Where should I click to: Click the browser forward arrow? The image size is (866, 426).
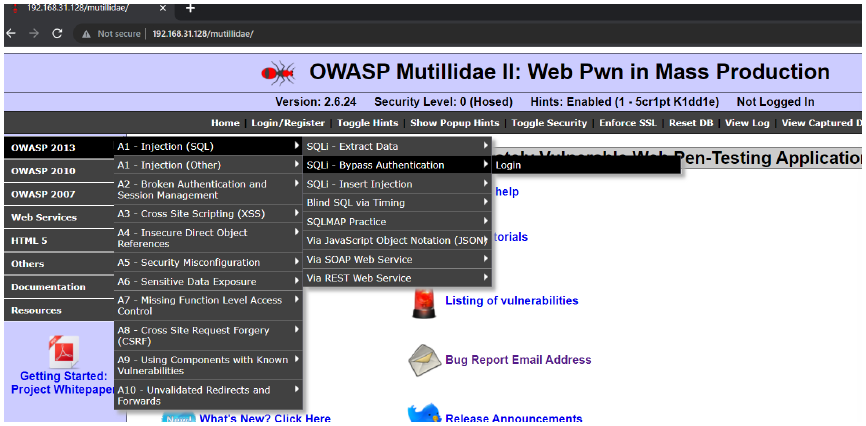point(33,33)
